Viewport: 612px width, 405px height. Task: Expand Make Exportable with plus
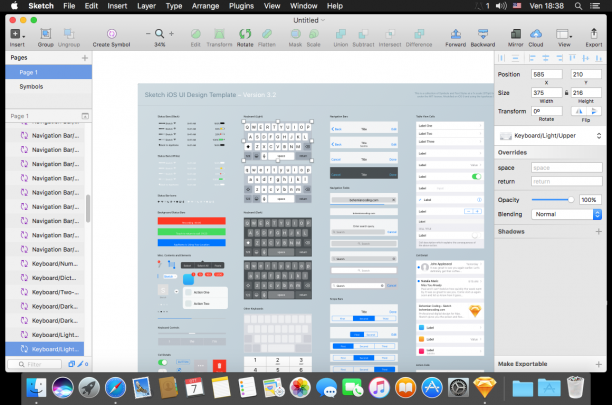tap(598, 364)
